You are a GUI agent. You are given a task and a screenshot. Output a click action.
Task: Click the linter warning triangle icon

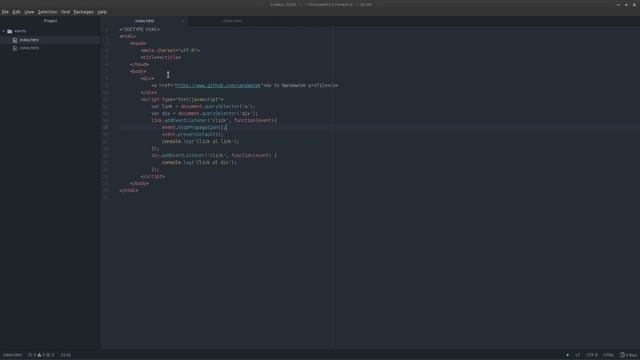coord(40,355)
